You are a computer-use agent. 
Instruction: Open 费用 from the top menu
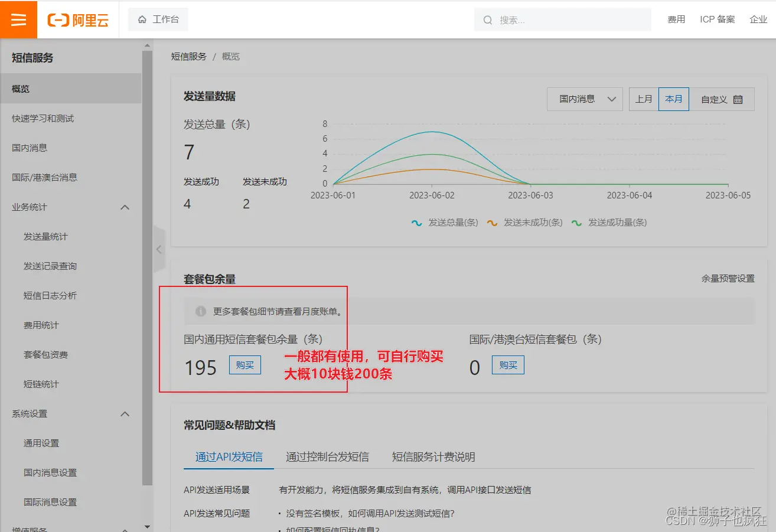click(675, 19)
